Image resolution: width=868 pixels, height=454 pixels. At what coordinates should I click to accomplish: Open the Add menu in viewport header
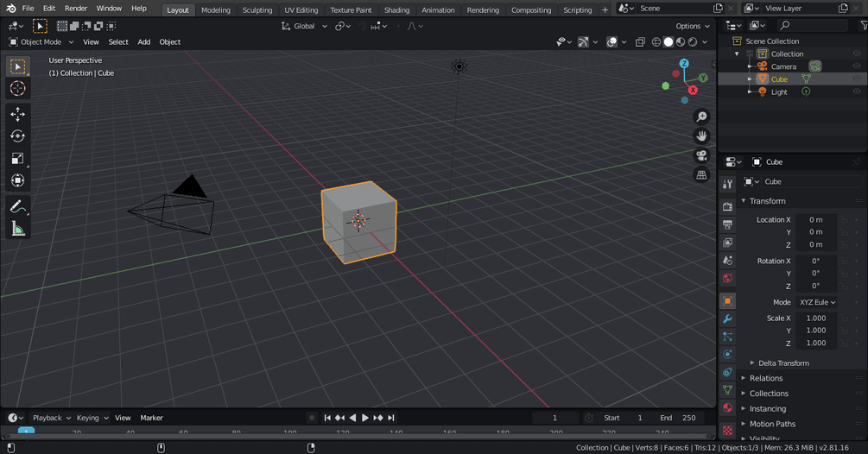144,42
